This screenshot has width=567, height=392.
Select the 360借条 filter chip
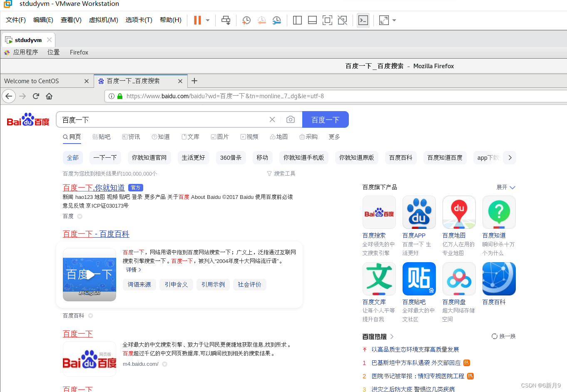pos(231,158)
